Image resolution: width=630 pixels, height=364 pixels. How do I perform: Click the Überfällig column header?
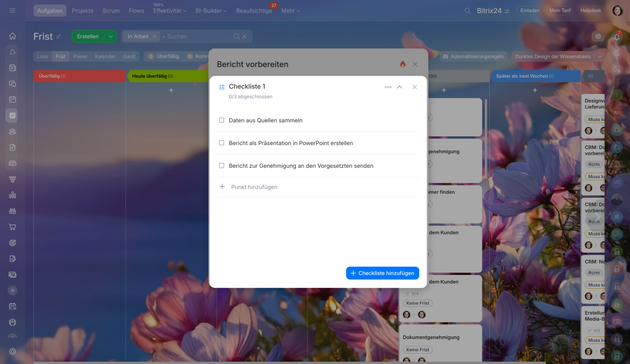click(x=79, y=76)
